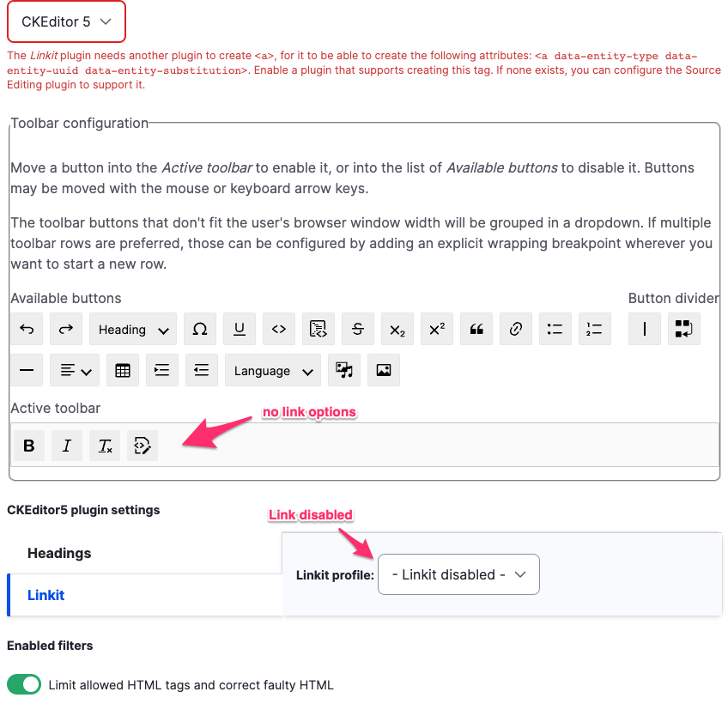
Task: Select the Horizontal line button
Action: coord(27,370)
